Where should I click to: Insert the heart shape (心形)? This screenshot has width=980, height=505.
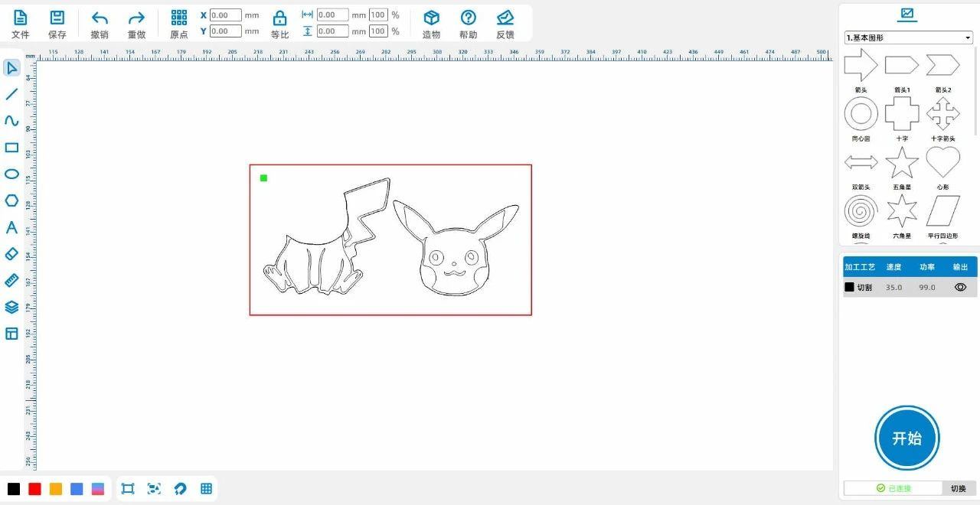coord(942,163)
